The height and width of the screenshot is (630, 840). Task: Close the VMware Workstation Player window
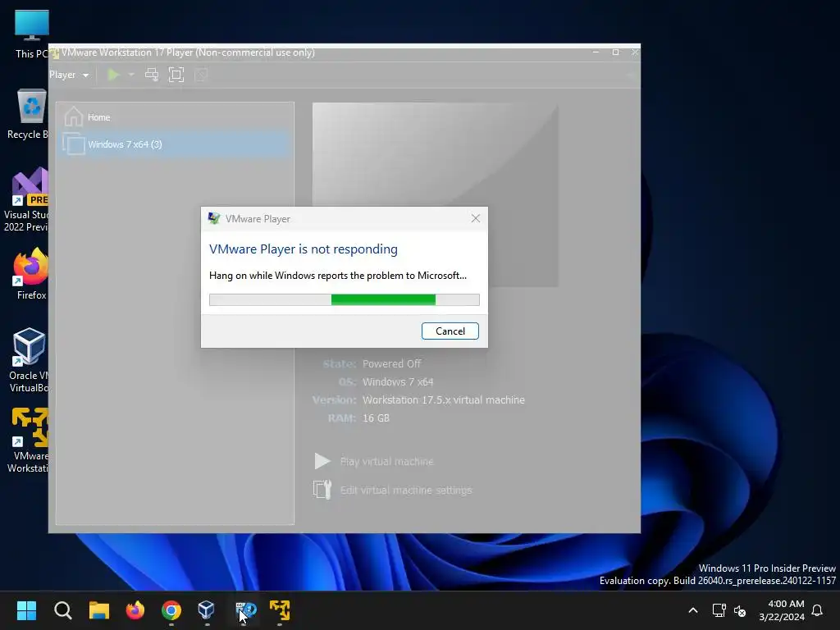point(635,52)
